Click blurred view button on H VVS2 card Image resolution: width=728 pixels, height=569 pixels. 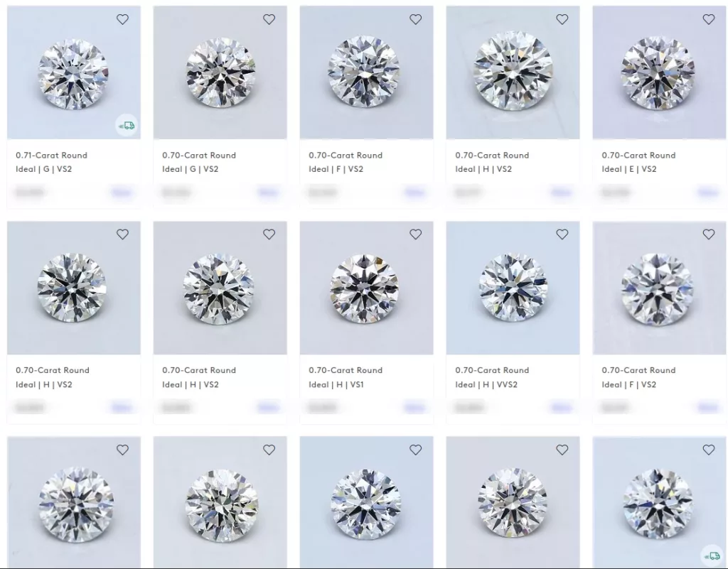(561, 408)
